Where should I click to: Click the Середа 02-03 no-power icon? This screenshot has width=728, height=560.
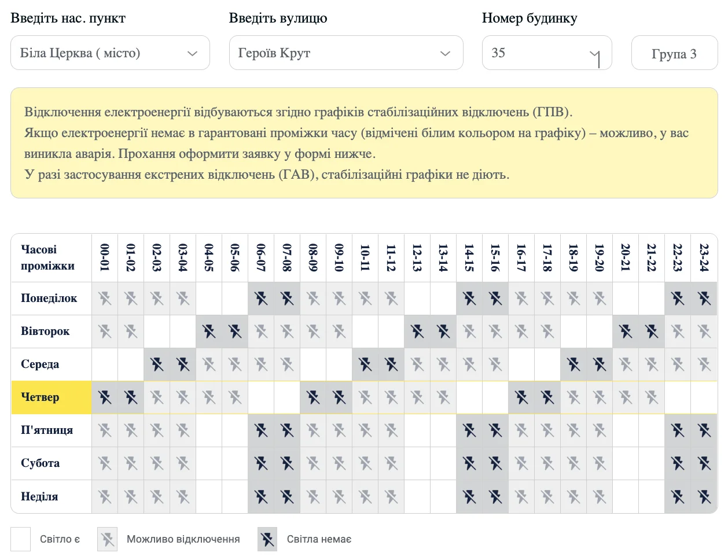pos(157,364)
